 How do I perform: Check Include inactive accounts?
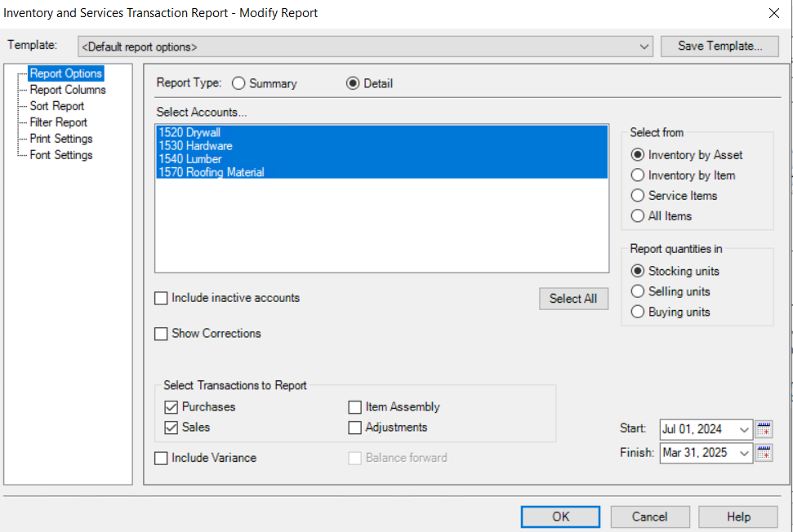pyautogui.click(x=161, y=298)
